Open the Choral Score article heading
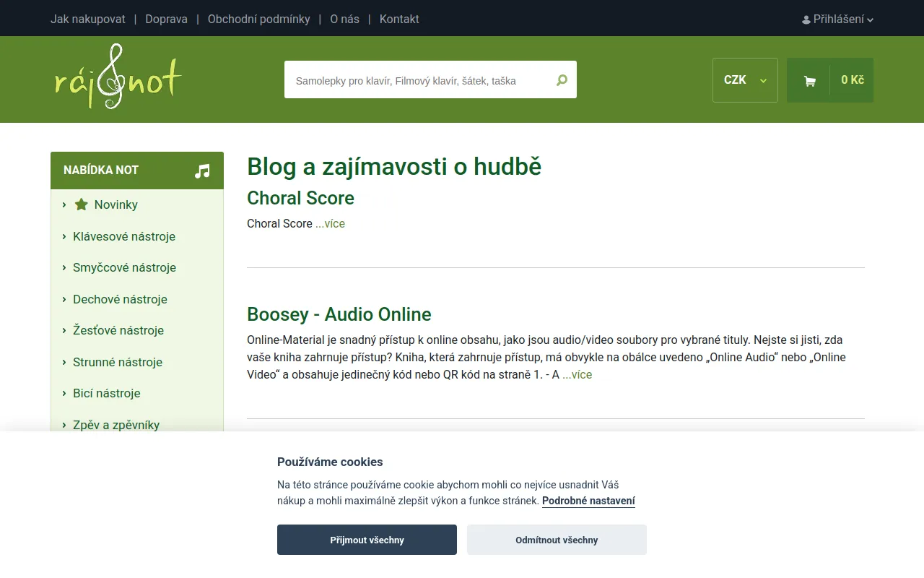Viewport: 924px width, 578px height. [x=300, y=198]
